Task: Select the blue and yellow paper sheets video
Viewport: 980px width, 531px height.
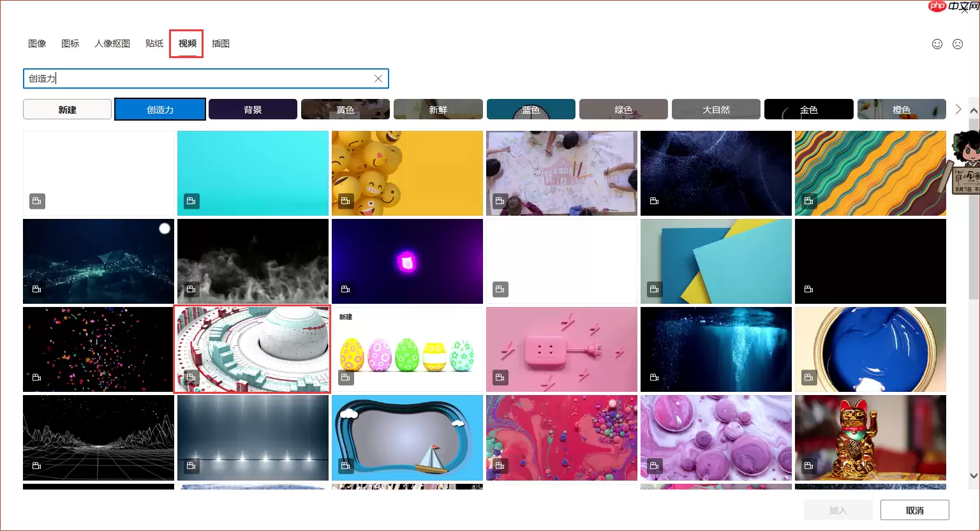Action: [716, 261]
